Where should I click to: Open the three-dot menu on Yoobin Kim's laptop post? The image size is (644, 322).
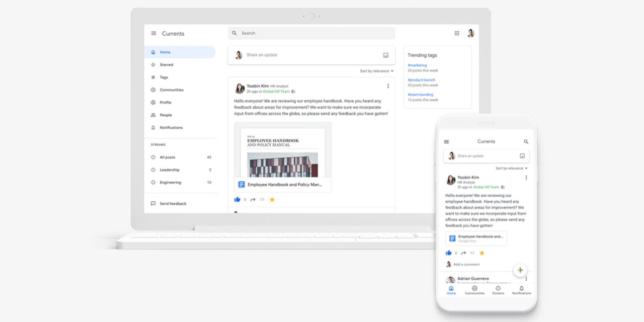coord(388,86)
